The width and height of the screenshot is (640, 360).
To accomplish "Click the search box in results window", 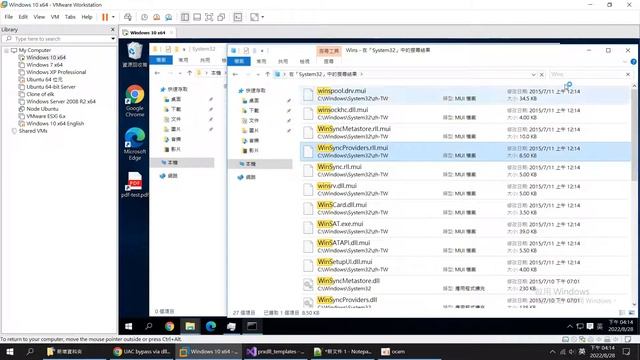I will [x=587, y=74].
